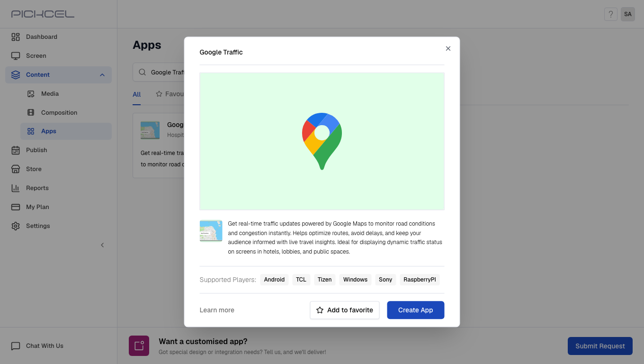Image resolution: width=644 pixels, height=364 pixels.
Task: Click the Content layers icon
Action: [x=16, y=75]
